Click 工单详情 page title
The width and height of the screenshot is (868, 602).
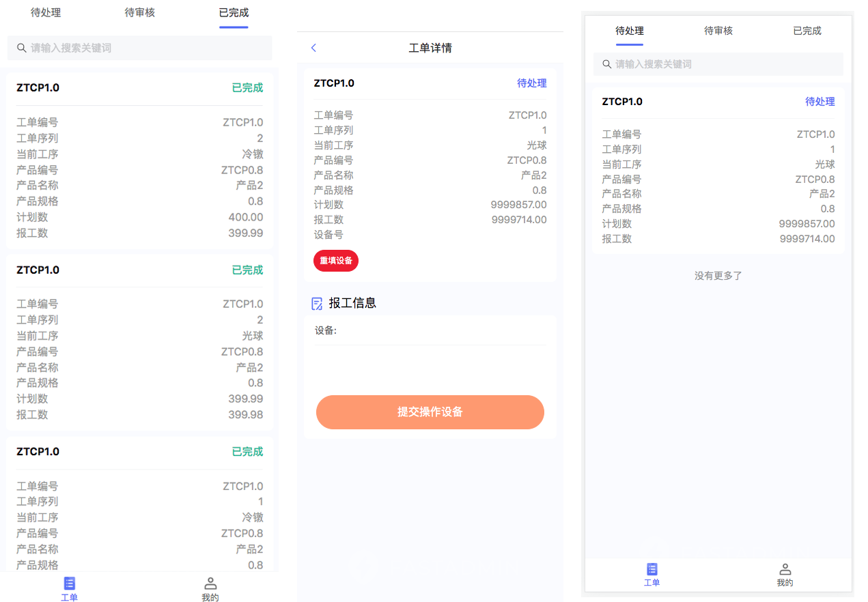[x=430, y=48]
